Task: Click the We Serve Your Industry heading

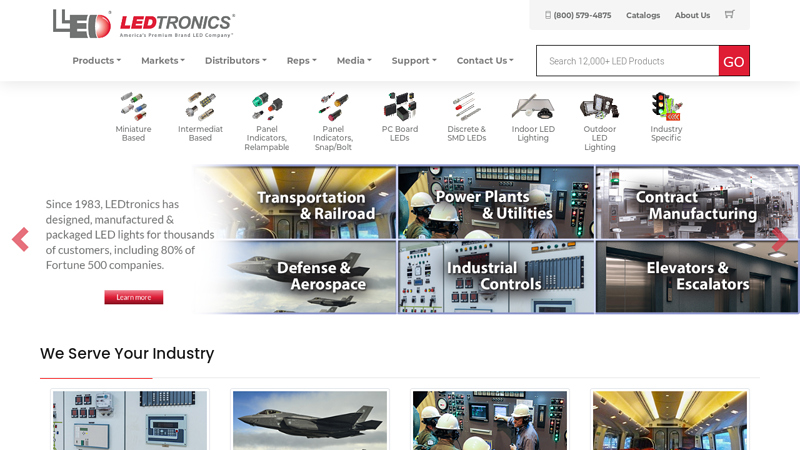Action: (127, 353)
